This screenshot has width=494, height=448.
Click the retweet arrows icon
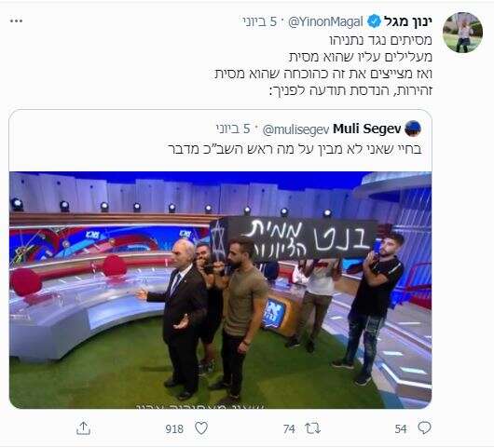(312, 428)
